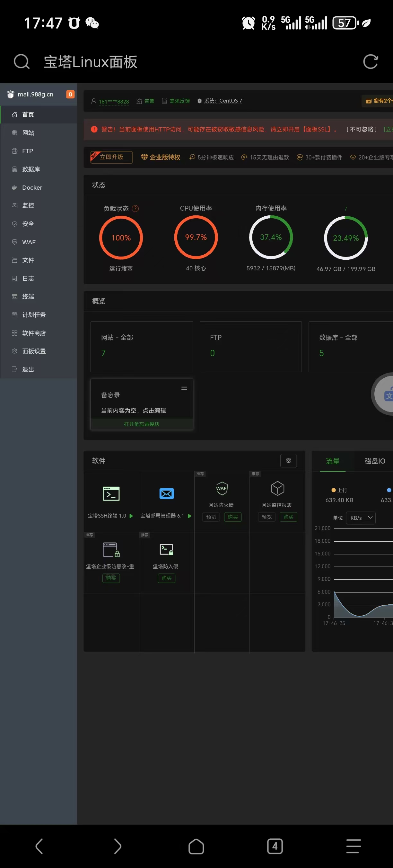The image size is (393, 868).
Task: Open account 181****8828 link
Action: pos(114,101)
